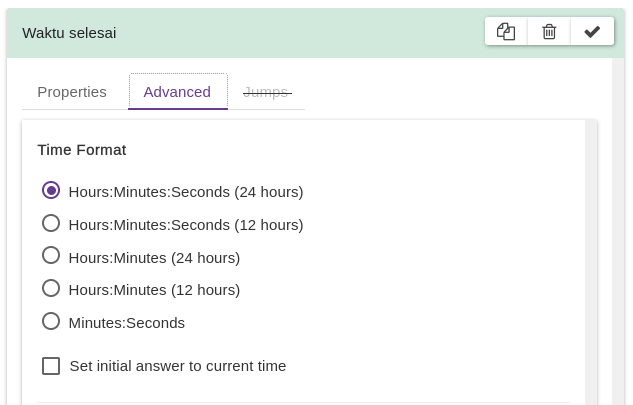Choose the Minutes:Seconds radio circle
633x405 pixels.
(x=51, y=321)
